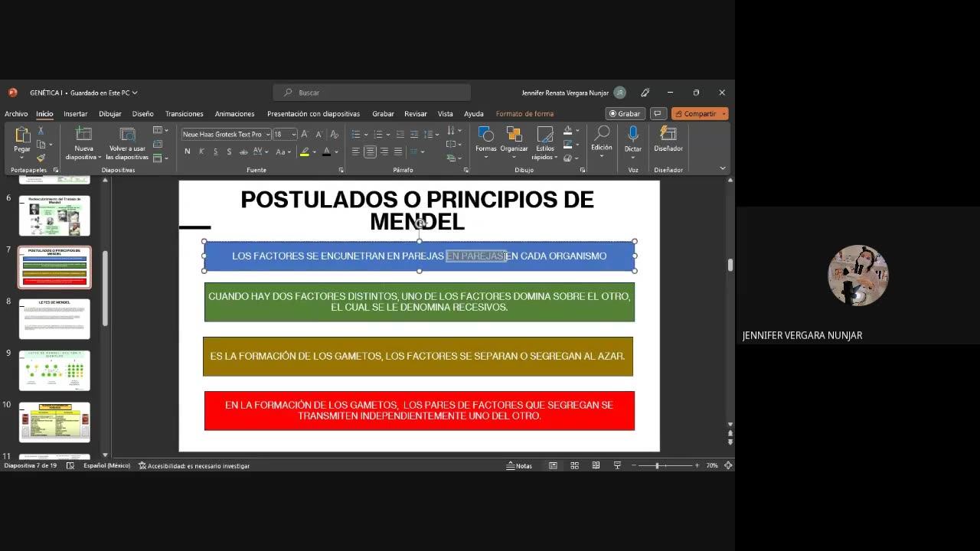Click the Reset slide icon

(x=157, y=144)
